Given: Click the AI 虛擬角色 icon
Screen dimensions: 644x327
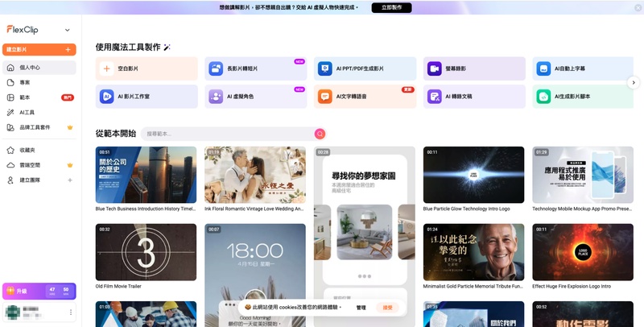Looking at the screenshot, I should pos(216,97).
